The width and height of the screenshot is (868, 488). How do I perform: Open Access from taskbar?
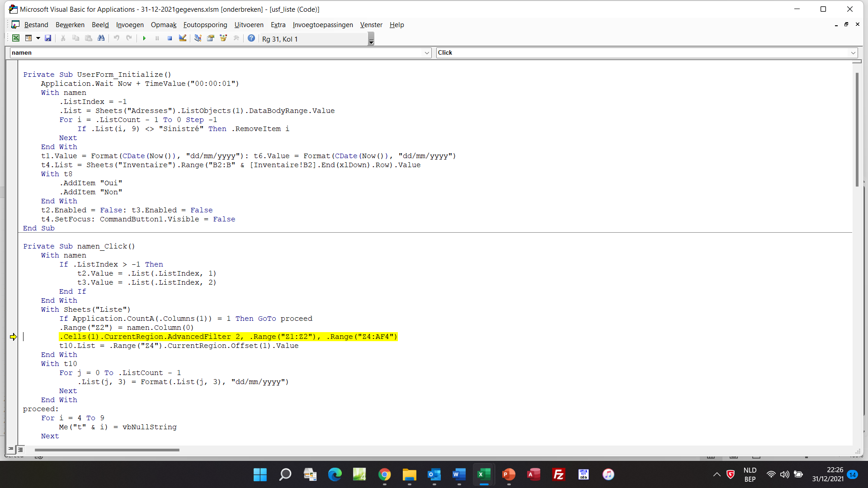[534, 474]
